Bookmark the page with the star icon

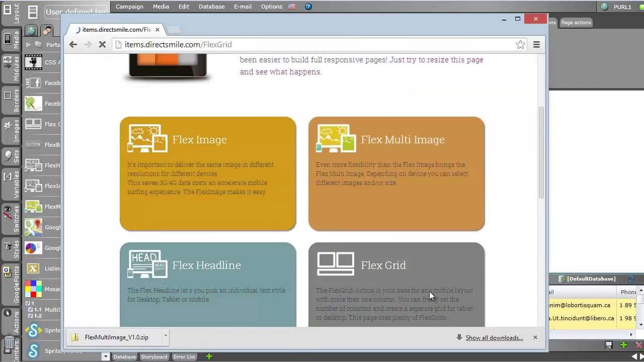pos(520,45)
